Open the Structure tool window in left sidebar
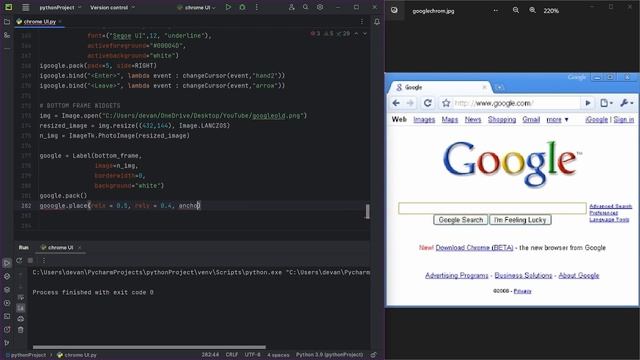Image resolution: width=640 pixels, height=360 pixels. 7,36
